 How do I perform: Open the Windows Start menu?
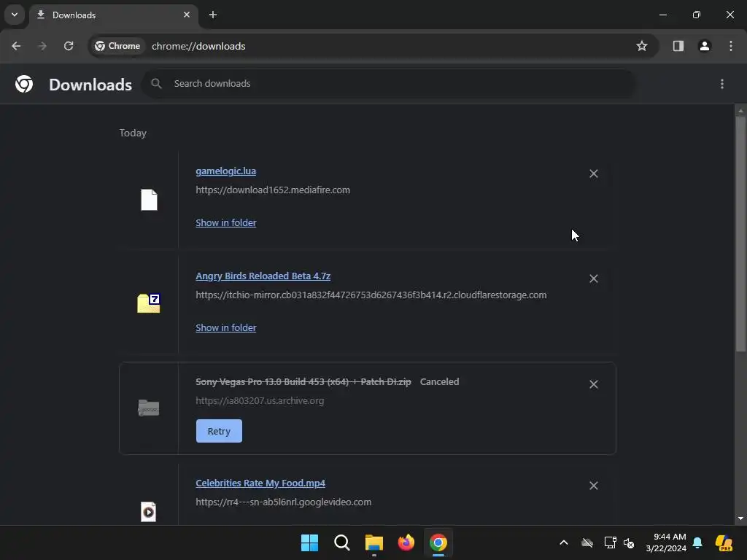pos(309,542)
